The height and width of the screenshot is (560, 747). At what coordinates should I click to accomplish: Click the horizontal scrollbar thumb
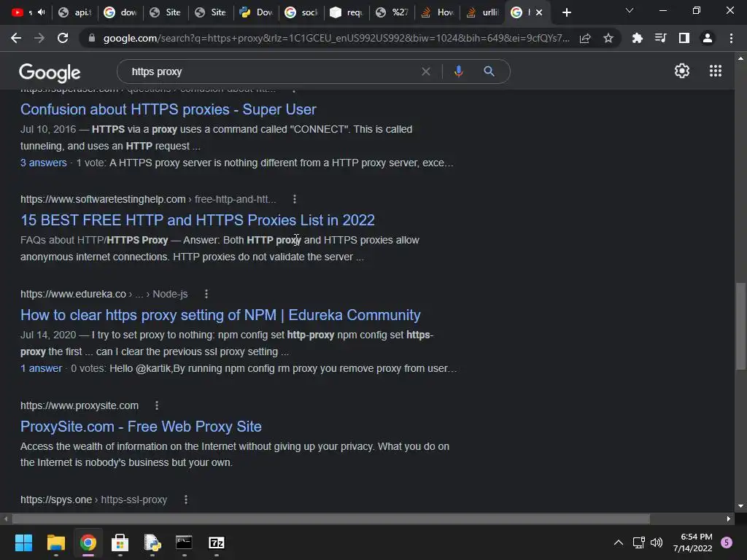click(x=330, y=518)
